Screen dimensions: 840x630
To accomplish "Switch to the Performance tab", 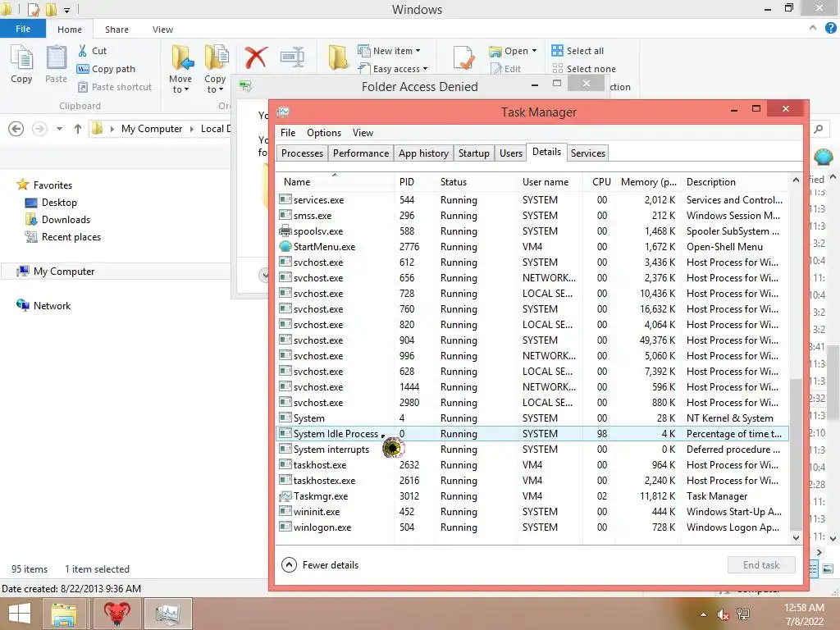I will click(x=361, y=153).
